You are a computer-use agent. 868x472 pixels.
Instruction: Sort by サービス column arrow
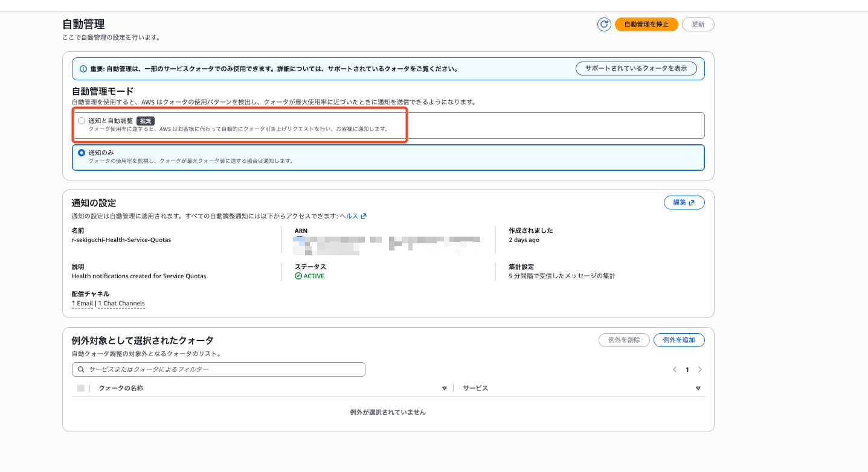[x=698, y=389]
